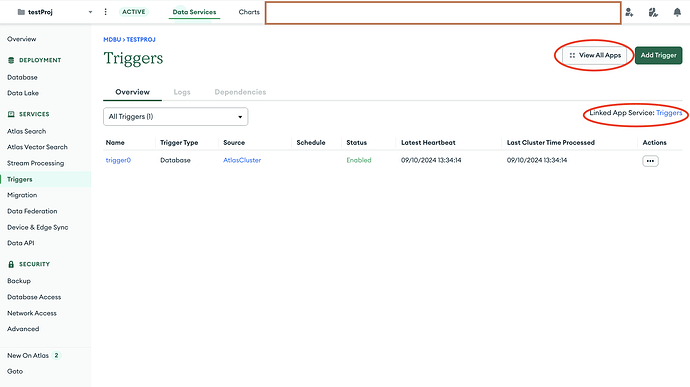The width and height of the screenshot is (690, 387).
Task: Select the Overview tab under Triggers
Action: (132, 92)
